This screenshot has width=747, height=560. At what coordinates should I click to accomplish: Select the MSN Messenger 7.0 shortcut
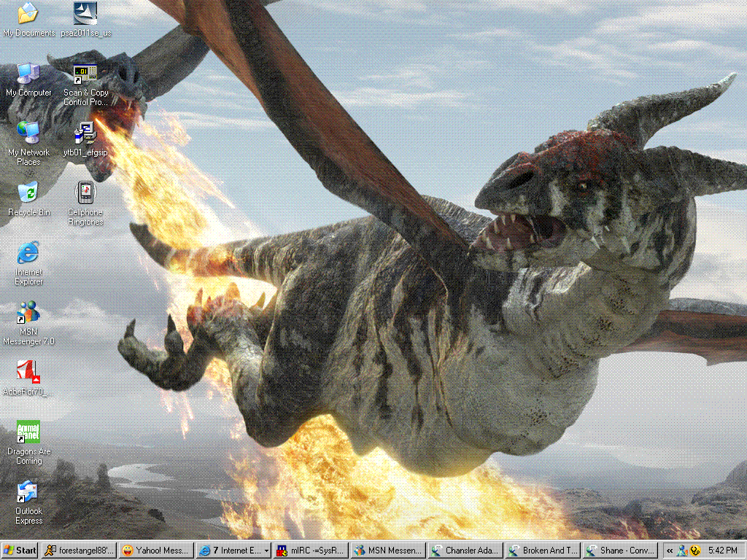pyautogui.click(x=28, y=323)
